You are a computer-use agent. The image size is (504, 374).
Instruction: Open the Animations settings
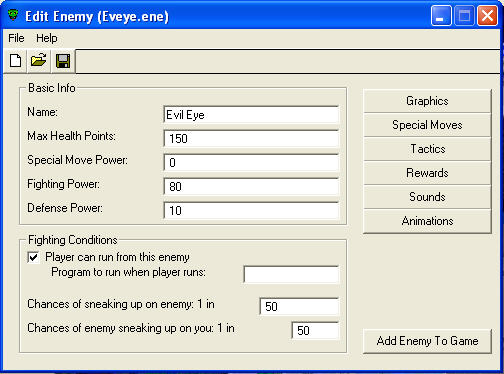tap(427, 221)
